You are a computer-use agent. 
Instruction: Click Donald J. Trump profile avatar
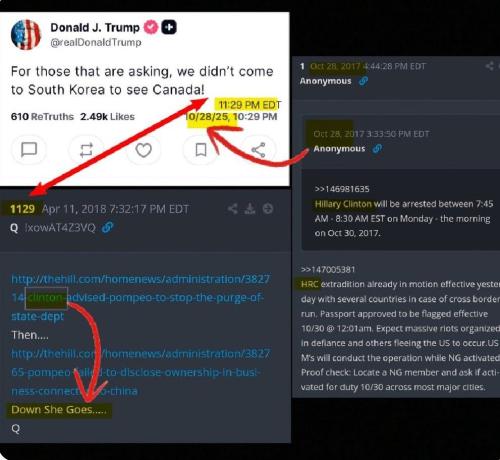point(26,35)
